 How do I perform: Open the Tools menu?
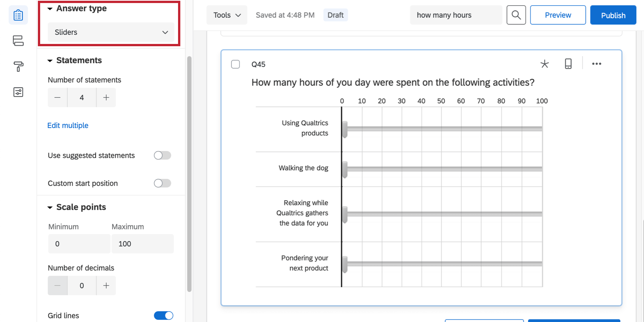point(227,15)
